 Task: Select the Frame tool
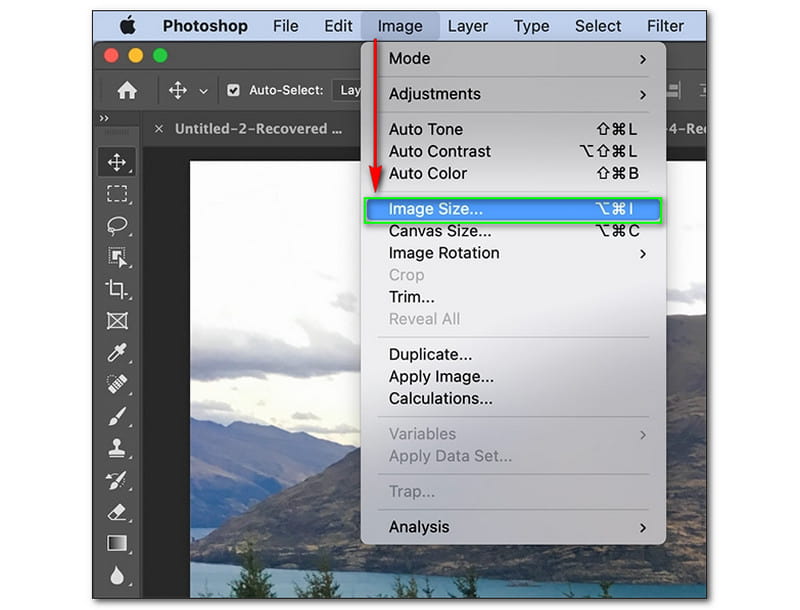[x=117, y=321]
